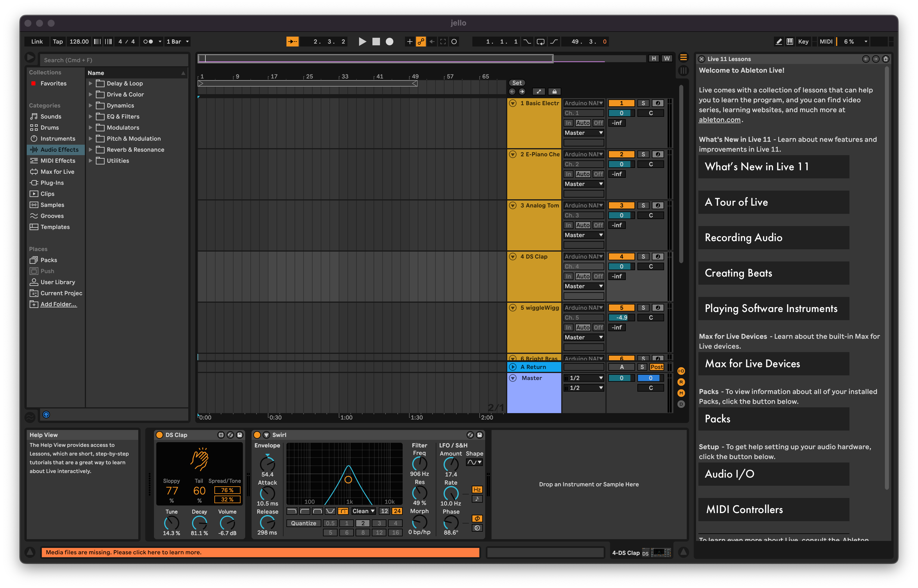Expand the Reverb & Resonance folder

pyautogui.click(x=90, y=150)
